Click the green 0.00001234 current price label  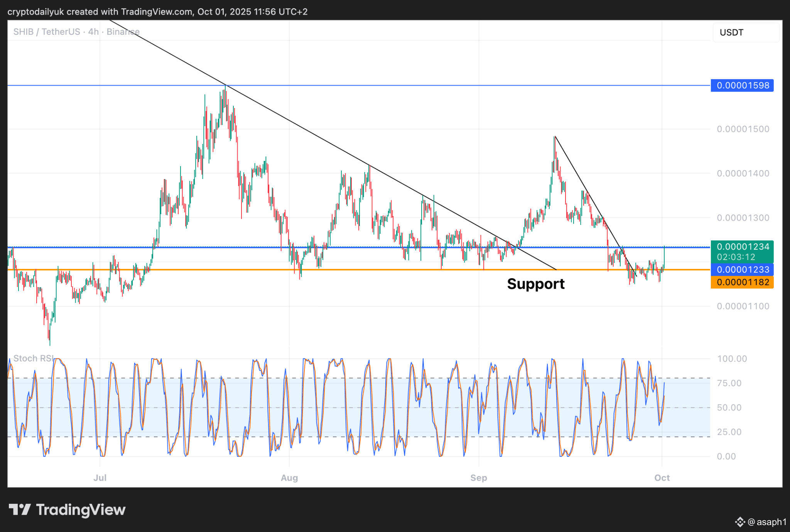(x=742, y=247)
